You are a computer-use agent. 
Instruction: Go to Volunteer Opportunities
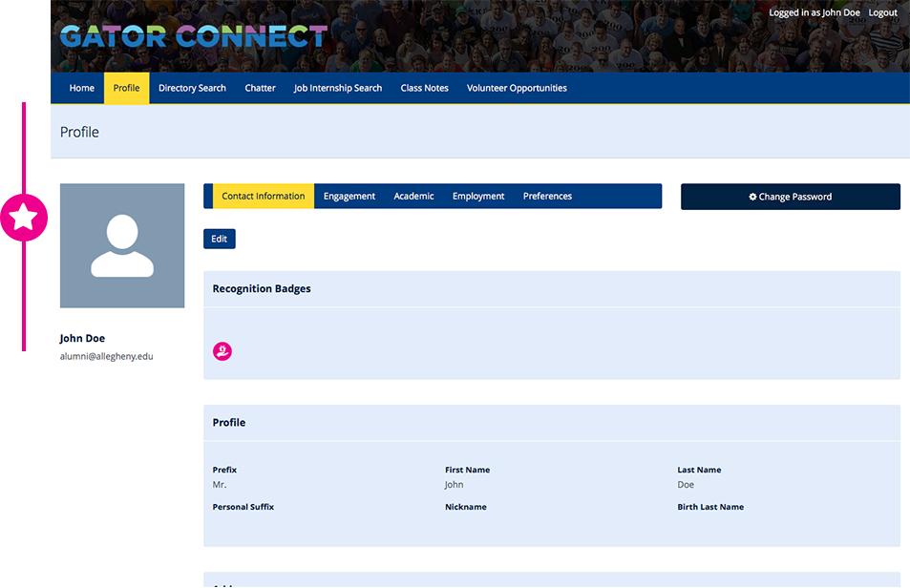(517, 88)
